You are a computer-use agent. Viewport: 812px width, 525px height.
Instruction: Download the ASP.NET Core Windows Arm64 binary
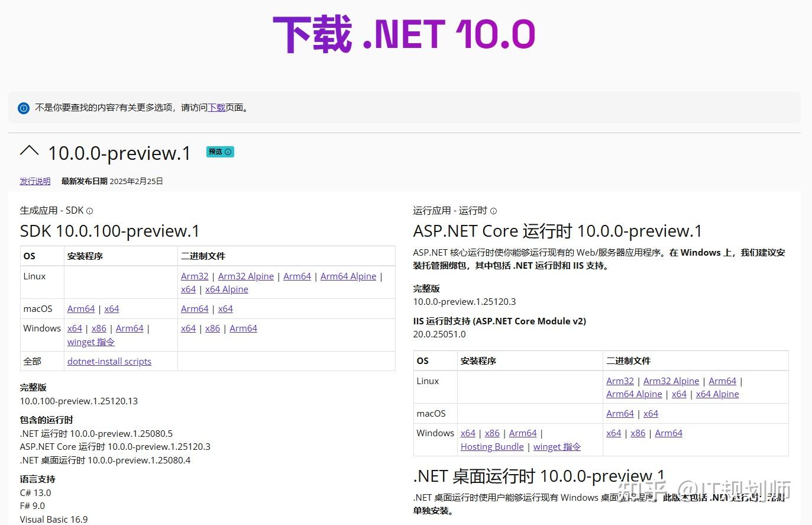[668, 433]
